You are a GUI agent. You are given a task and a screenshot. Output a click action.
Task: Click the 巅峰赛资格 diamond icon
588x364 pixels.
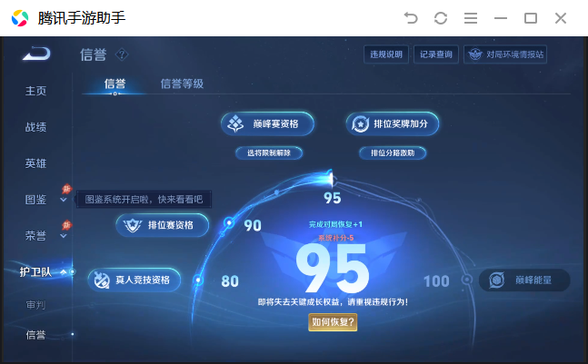235,124
